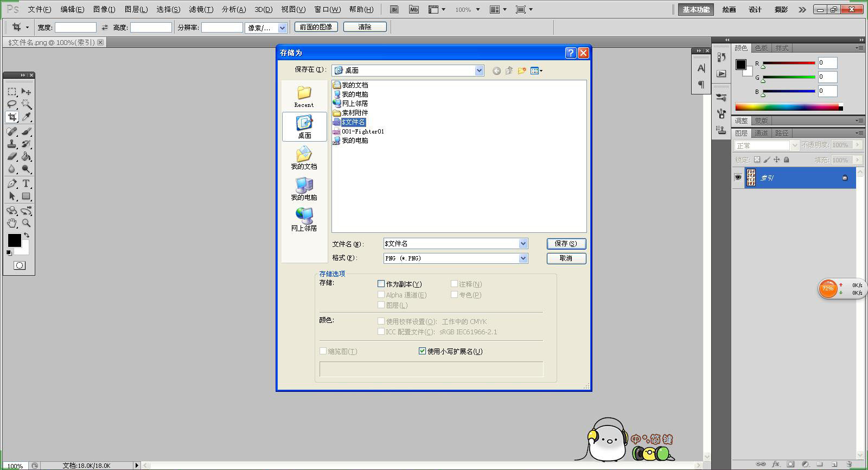The height and width of the screenshot is (470, 868).
Task: Select the Pen tool
Action: (x=12, y=183)
